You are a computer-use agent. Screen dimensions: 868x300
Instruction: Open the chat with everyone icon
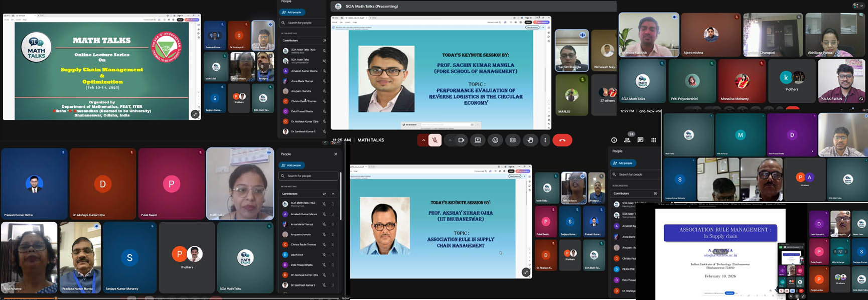tap(640, 140)
